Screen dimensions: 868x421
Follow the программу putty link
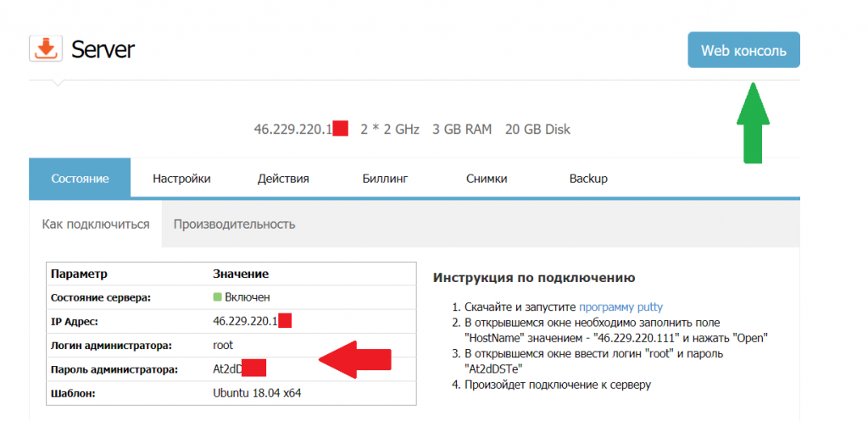click(x=621, y=307)
